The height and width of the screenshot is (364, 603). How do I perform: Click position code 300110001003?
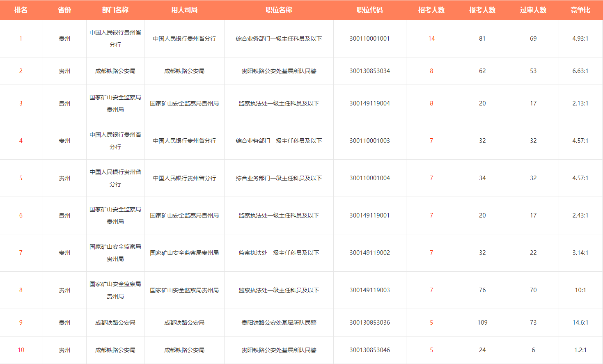pos(370,141)
